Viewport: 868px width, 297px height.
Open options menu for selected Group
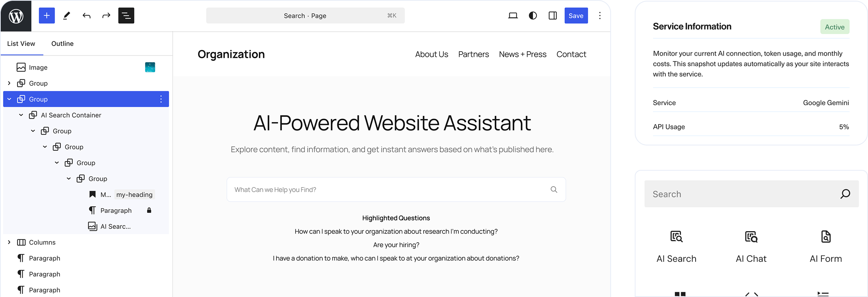pyautogui.click(x=161, y=99)
